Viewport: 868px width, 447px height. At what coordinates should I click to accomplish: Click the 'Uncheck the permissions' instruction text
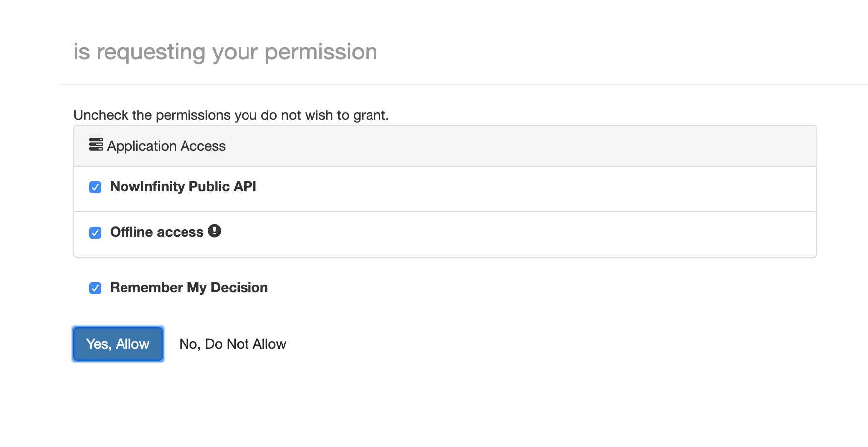pyautogui.click(x=231, y=115)
